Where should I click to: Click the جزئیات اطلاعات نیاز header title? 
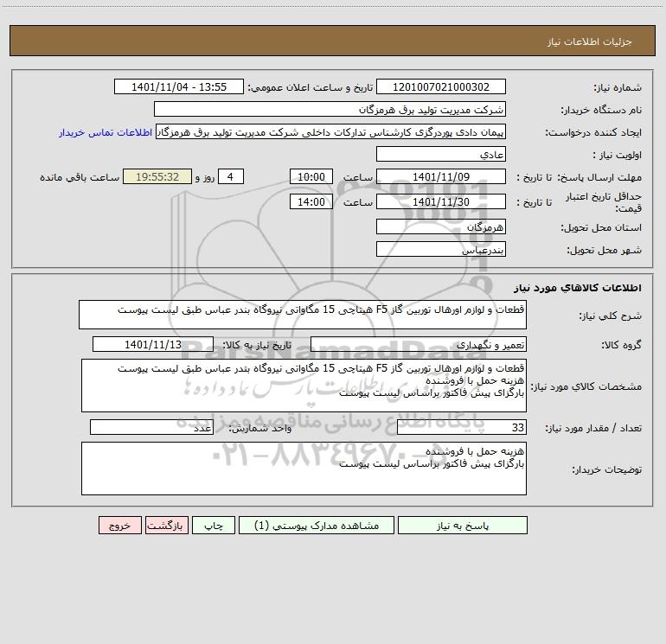tap(590, 41)
